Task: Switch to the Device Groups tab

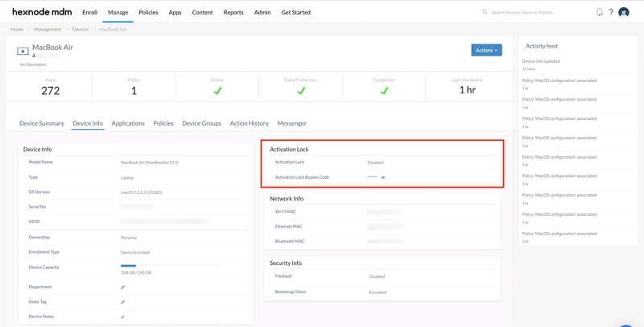Action: click(202, 123)
